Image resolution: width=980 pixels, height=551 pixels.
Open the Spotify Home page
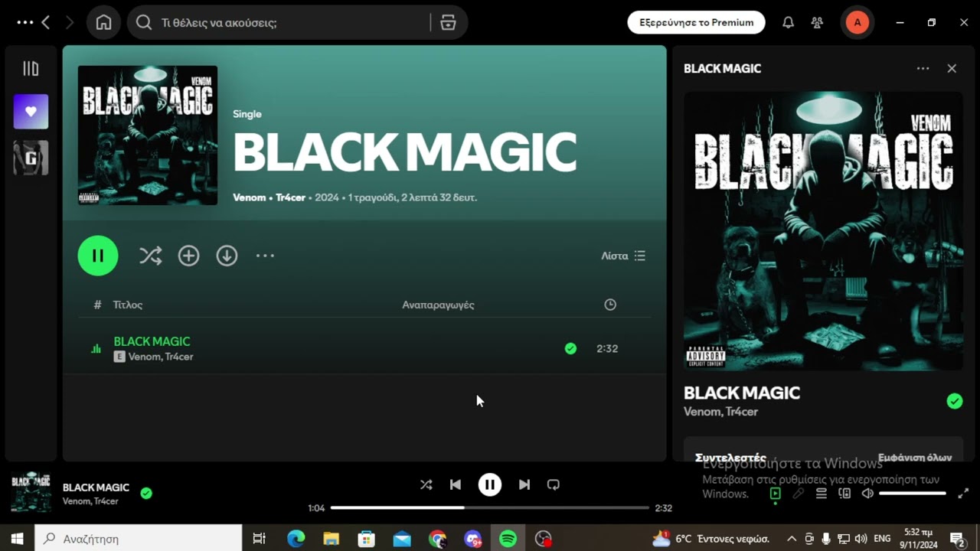pos(103,23)
